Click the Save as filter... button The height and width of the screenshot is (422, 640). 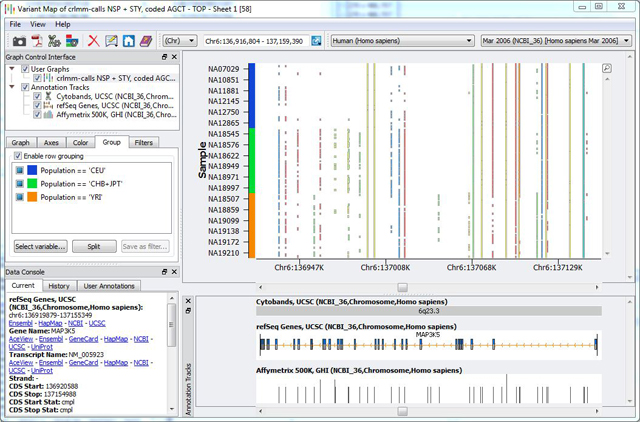(145, 247)
